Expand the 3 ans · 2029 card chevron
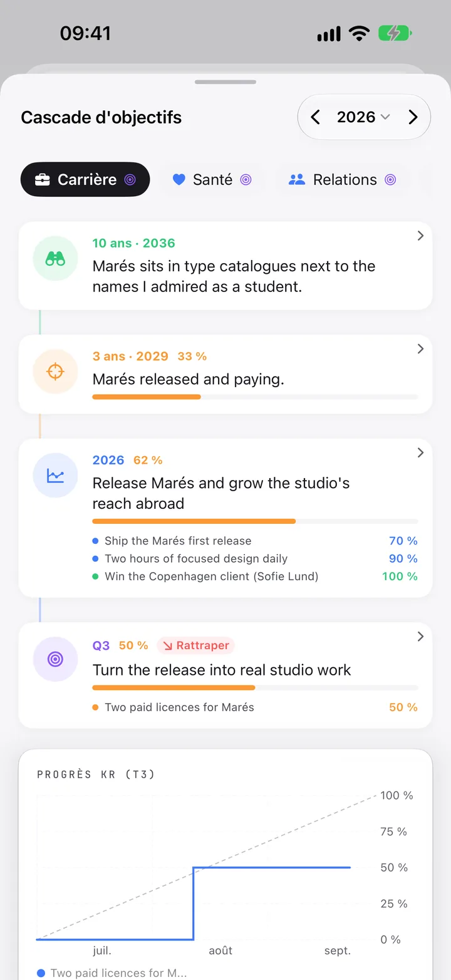 pos(420,348)
